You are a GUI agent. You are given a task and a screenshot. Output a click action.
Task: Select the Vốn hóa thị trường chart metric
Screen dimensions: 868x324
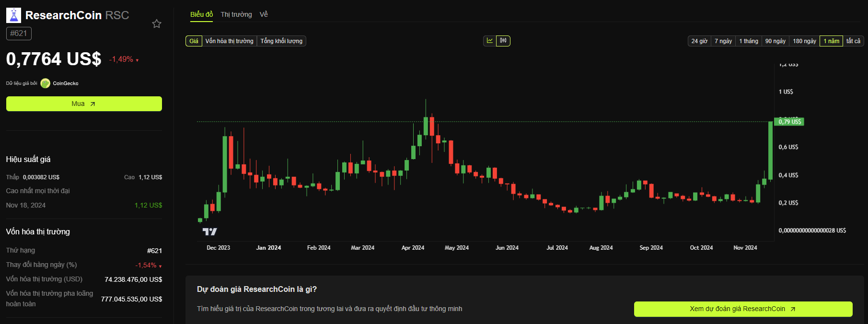[230, 41]
